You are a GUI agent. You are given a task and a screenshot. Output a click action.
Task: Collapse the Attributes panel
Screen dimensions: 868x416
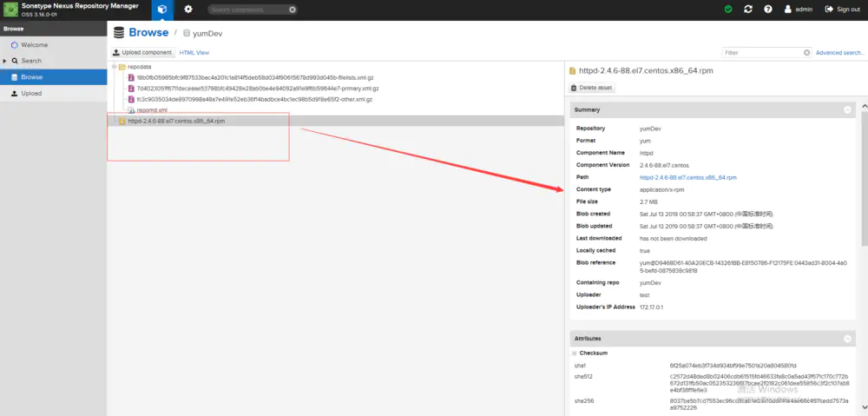[x=847, y=338]
